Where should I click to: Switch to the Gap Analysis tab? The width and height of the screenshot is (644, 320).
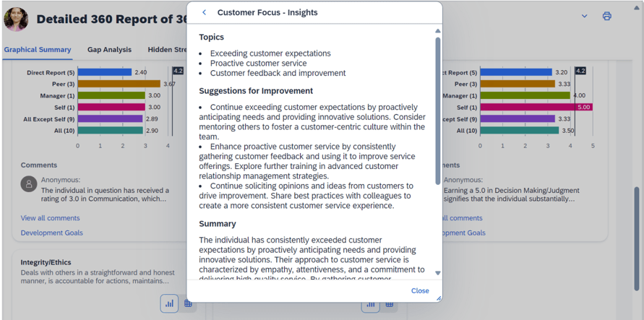click(109, 50)
